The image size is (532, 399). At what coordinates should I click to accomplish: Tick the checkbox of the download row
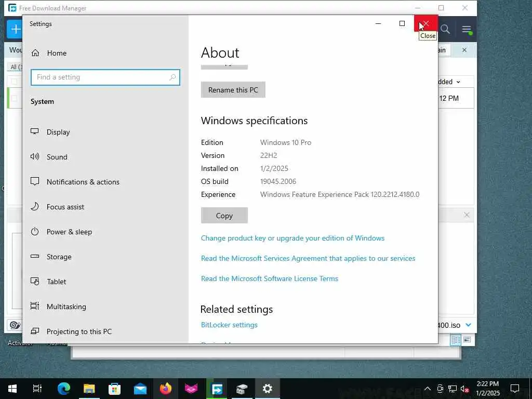pos(14,98)
